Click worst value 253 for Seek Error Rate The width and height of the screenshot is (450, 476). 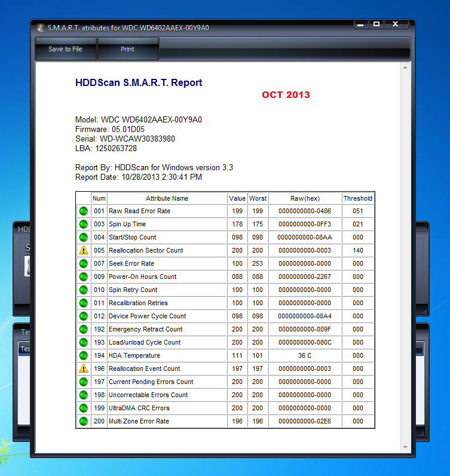[258, 263]
